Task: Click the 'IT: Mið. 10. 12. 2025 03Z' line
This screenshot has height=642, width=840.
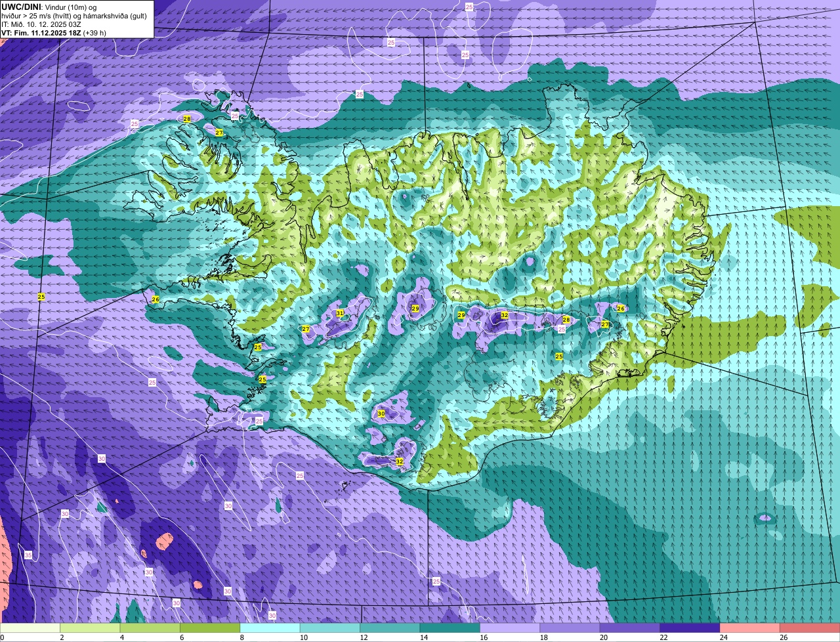Action: (41, 24)
